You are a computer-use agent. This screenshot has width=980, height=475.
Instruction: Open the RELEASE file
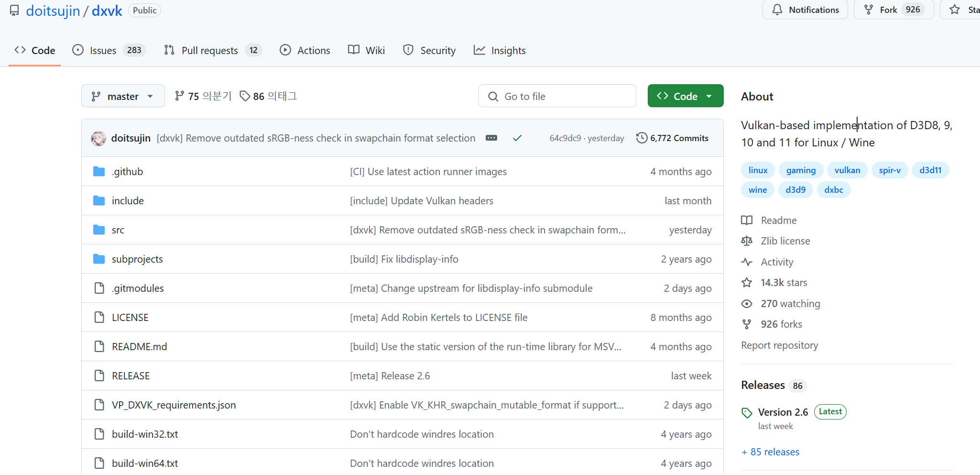click(x=131, y=376)
